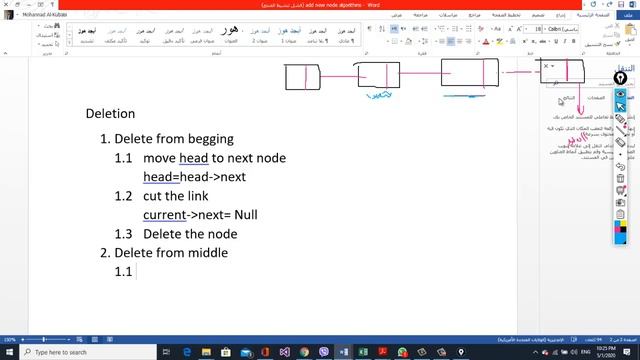Click the yellow text highlight icon

pos(500,41)
